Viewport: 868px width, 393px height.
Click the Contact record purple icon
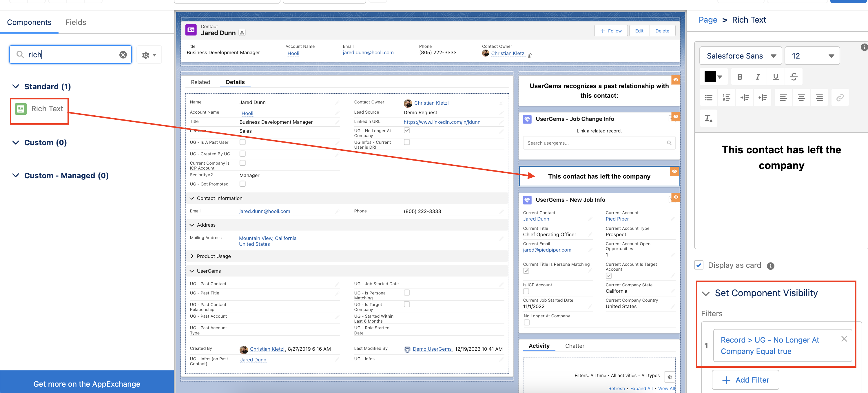191,30
